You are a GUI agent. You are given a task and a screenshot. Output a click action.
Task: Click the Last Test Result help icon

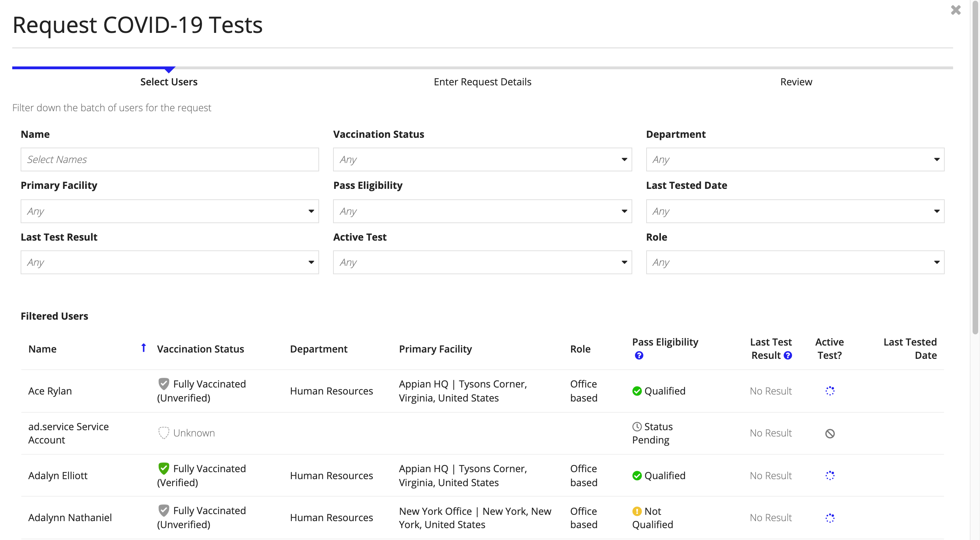point(788,355)
